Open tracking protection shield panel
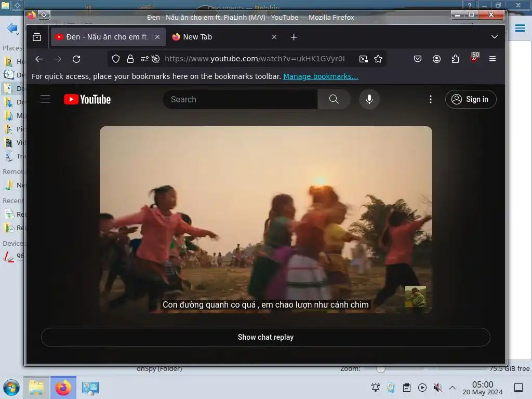 tap(116, 59)
